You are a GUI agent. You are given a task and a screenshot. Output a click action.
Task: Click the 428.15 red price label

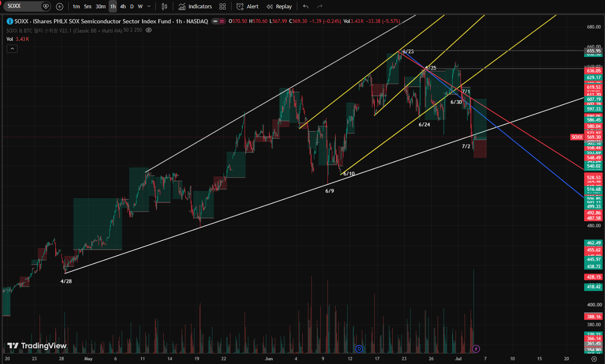(594, 277)
